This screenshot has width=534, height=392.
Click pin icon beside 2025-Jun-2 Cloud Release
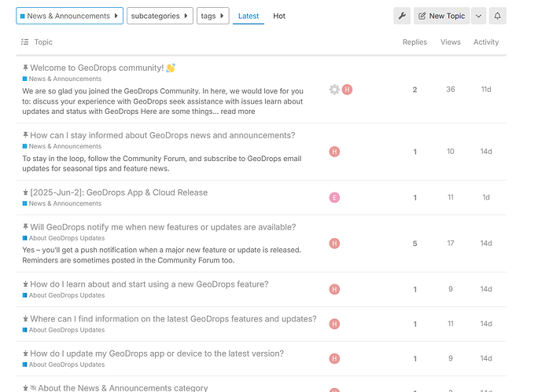point(25,192)
